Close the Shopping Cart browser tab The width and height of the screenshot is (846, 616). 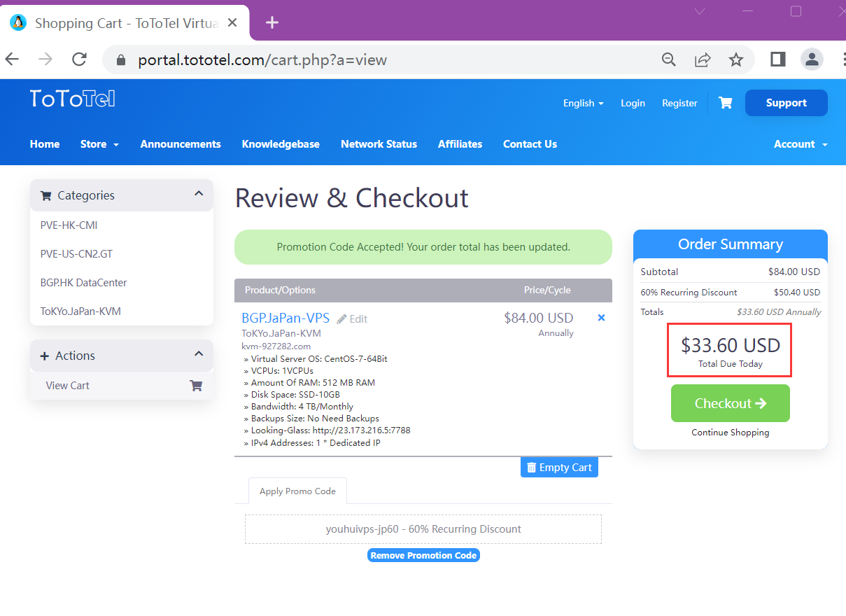[x=232, y=22]
